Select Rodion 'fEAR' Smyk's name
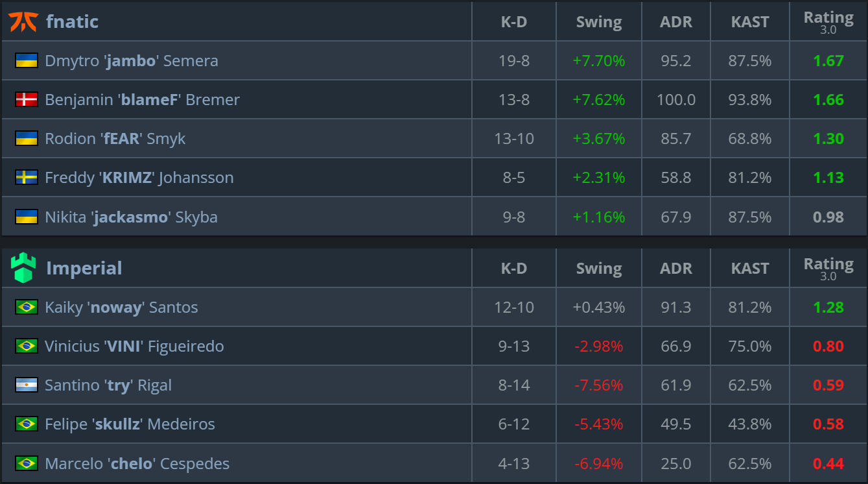This screenshot has height=484, width=868. 115,139
